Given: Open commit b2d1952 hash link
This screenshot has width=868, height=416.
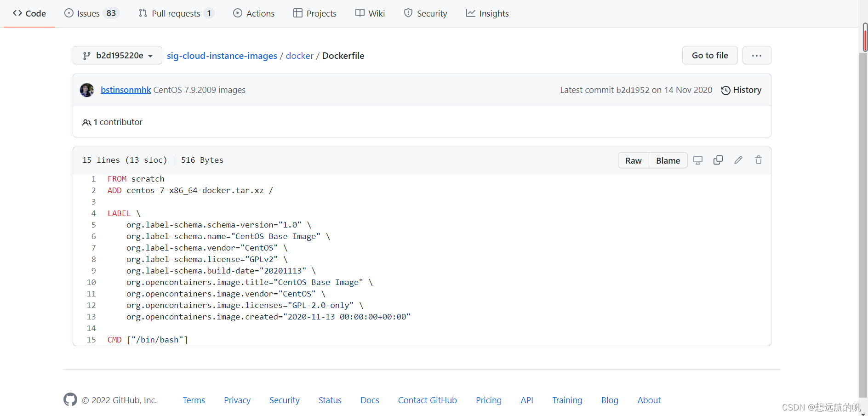Looking at the screenshot, I should point(633,90).
